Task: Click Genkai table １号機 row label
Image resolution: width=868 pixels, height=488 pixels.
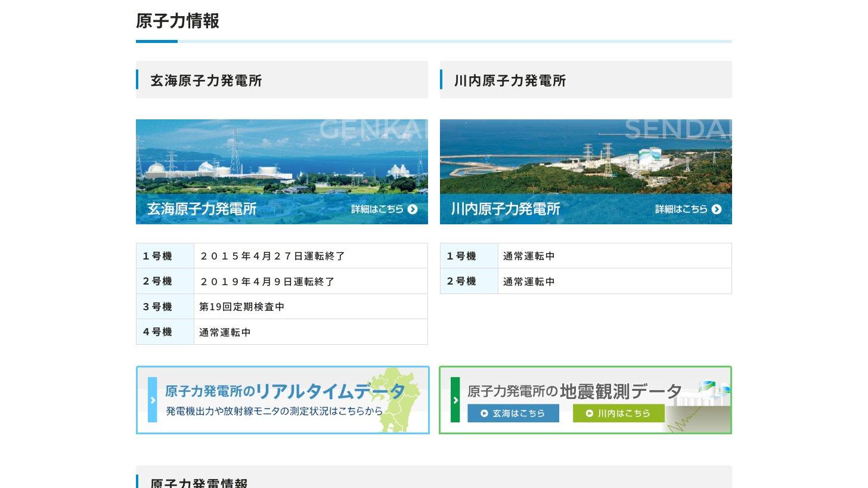Action: pyautogui.click(x=165, y=256)
